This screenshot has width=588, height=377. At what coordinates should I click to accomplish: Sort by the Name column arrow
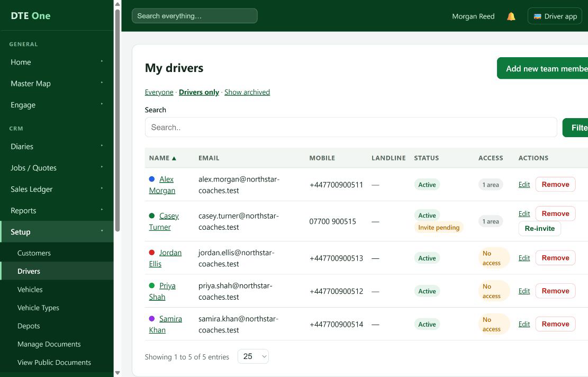174,158
